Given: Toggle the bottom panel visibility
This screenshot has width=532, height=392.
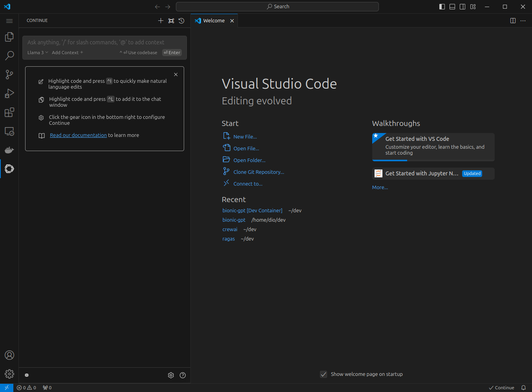Looking at the screenshot, I should point(452,7).
